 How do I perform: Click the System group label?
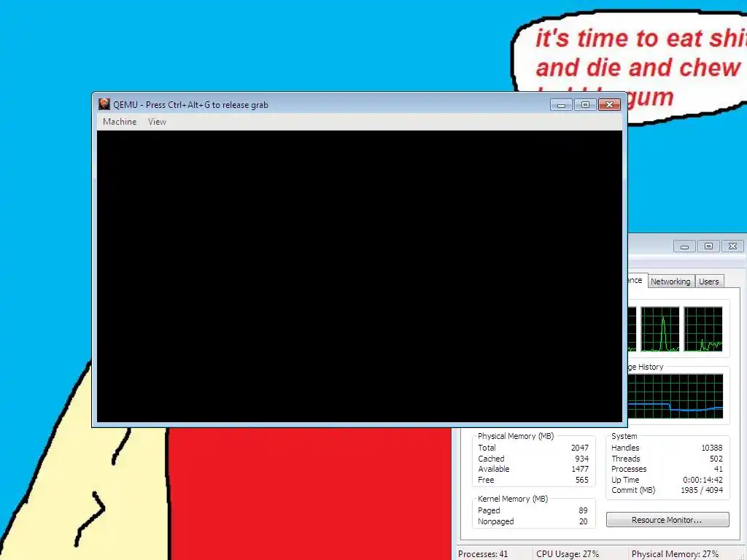624,436
